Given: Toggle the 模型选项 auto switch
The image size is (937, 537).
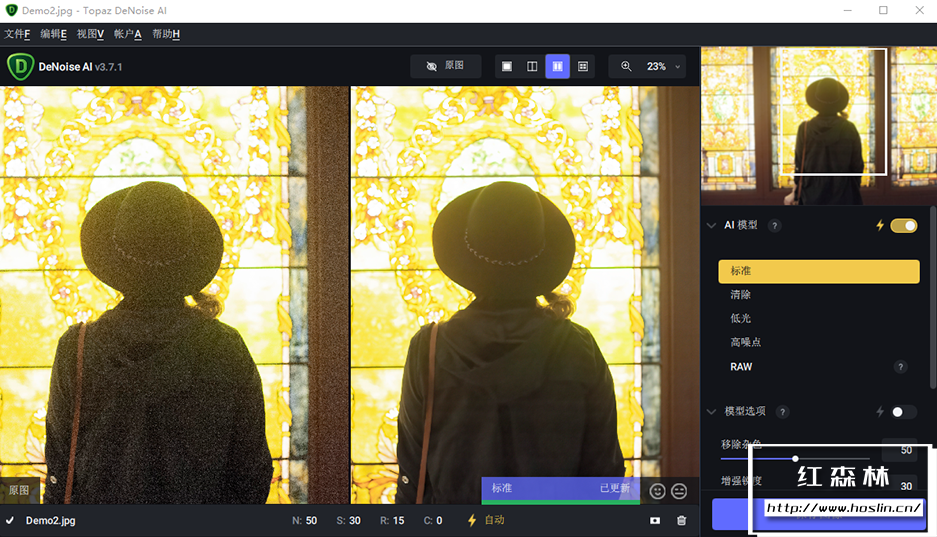Looking at the screenshot, I should point(904,412).
